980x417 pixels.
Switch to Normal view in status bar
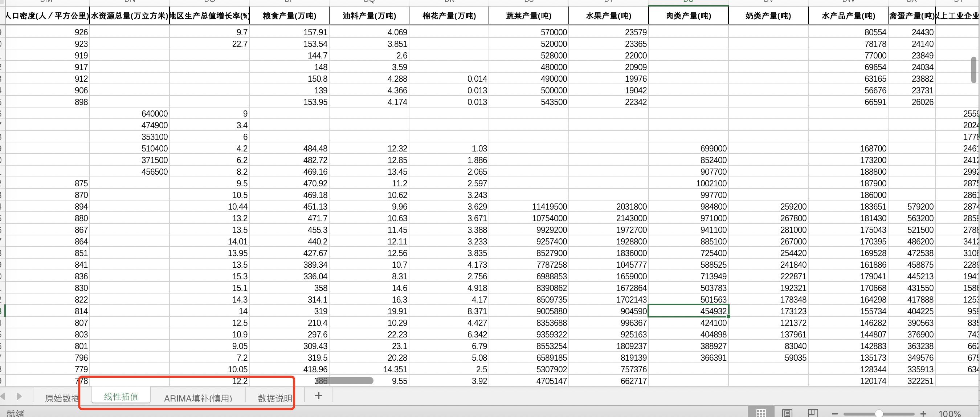pos(761,413)
